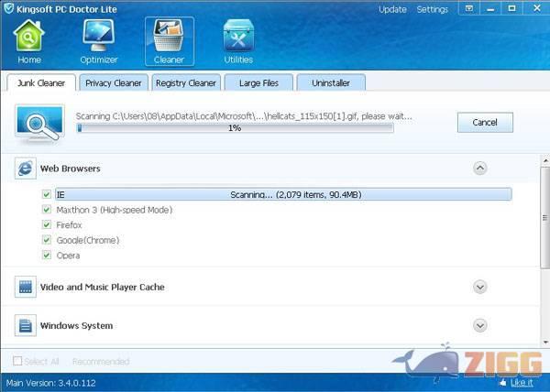Expand the Windows System group
The image size is (550, 392).
click(x=479, y=325)
